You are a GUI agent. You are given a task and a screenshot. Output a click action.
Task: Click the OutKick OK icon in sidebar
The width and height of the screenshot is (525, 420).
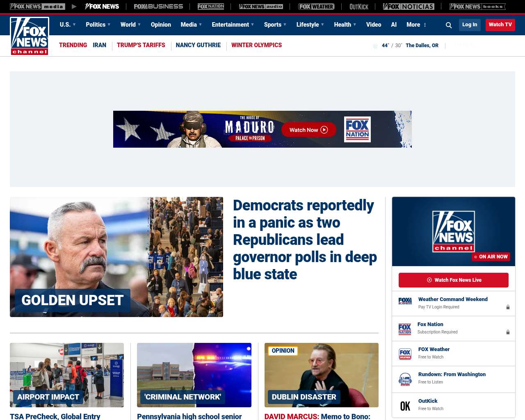(405, 406)
